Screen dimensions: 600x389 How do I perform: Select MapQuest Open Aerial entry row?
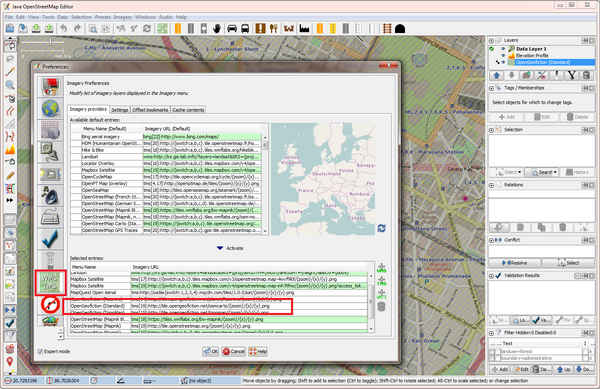tap(219, 293)
